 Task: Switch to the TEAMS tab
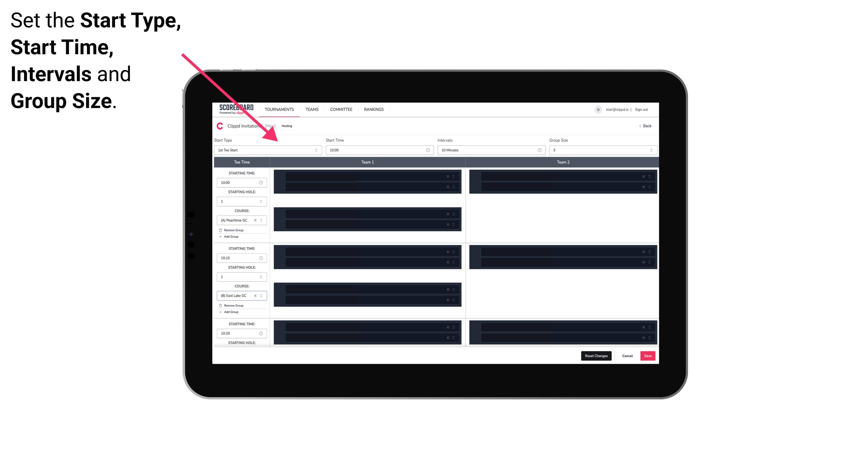pos(311,109)
